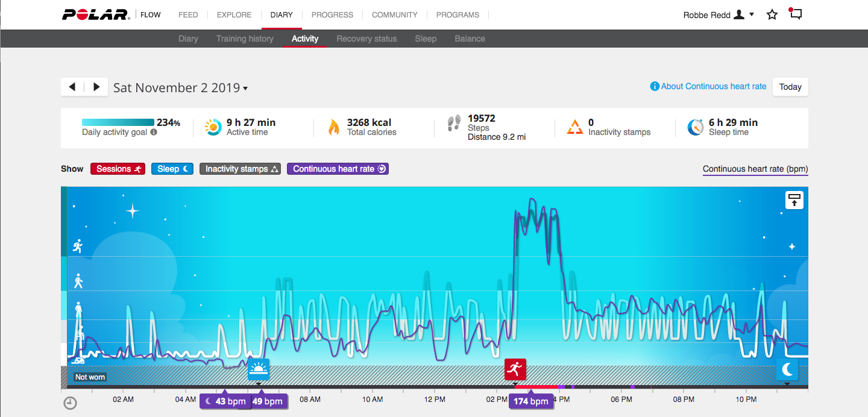This screenshot has width=868, height=417.
Task: Open the PROGRESS main menu
Action: [x=332, y=14]
